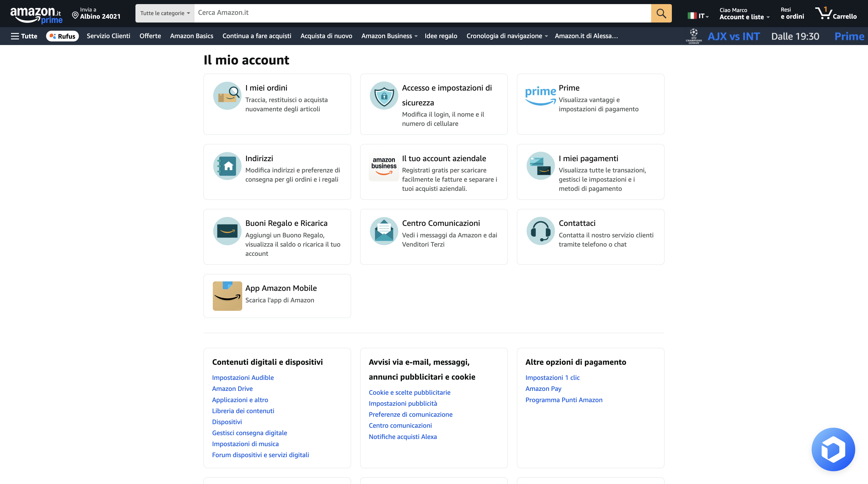Open Buoni Regalo e Ricarica title
This screenshot has width=868, height=484.
[x=286, y=223]
